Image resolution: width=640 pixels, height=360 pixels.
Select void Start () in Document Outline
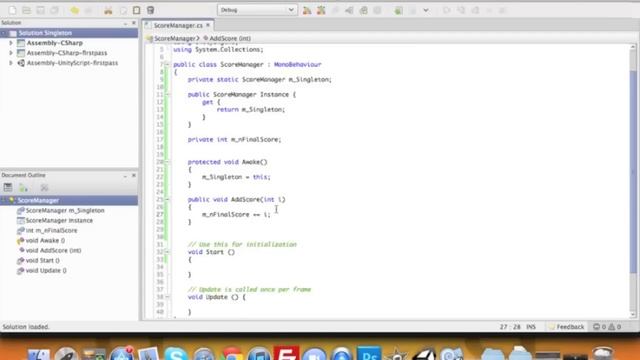42,260
